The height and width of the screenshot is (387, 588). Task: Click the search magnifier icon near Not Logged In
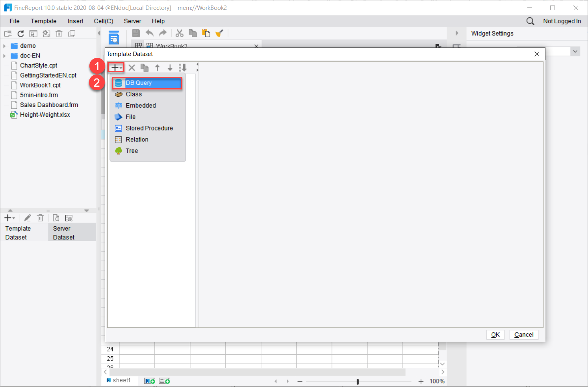click(x=530, y=21)
